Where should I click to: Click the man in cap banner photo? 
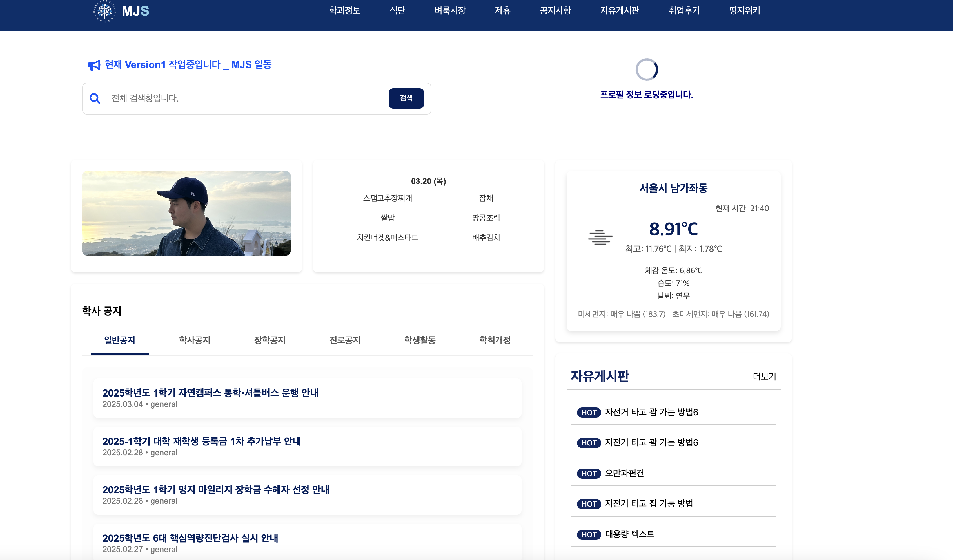pyautogui.click(x=186, y=214)
